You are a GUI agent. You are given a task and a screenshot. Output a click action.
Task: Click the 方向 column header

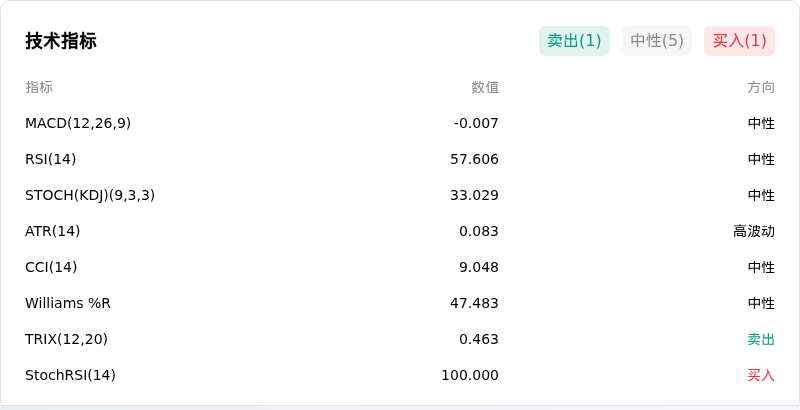click(761, 87)
